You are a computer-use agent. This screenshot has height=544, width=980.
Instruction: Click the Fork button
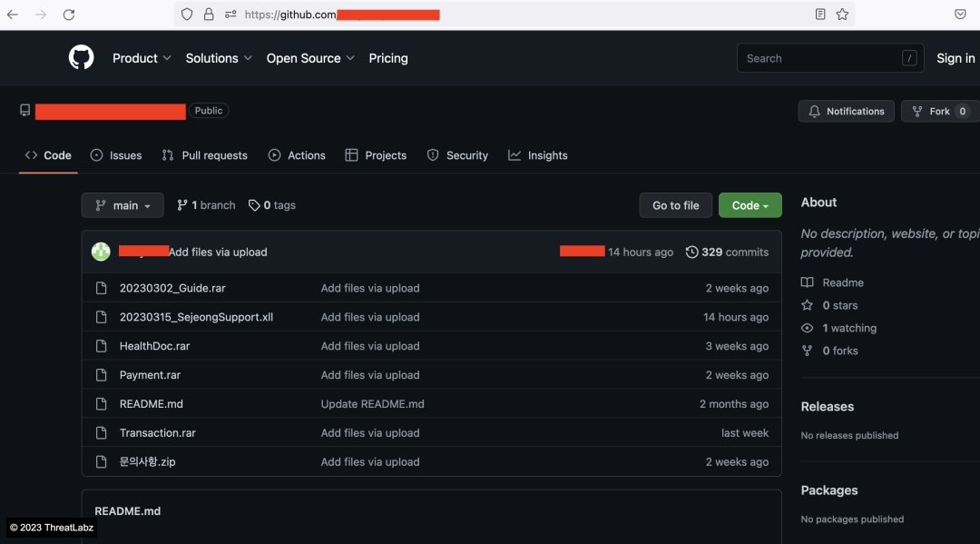coord(939,111)
